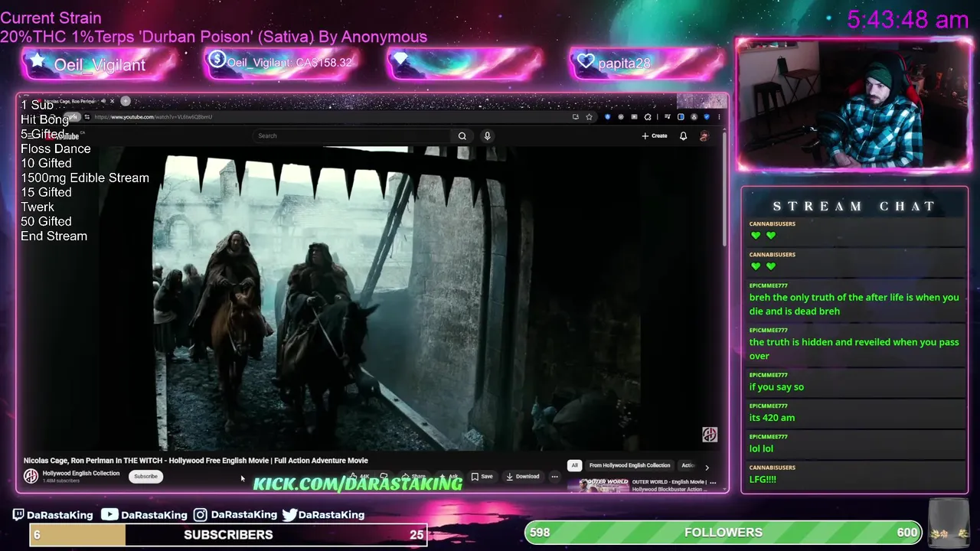Click the YouTube DaRastaKing handle
980x551 pixels.
[144, 515]
